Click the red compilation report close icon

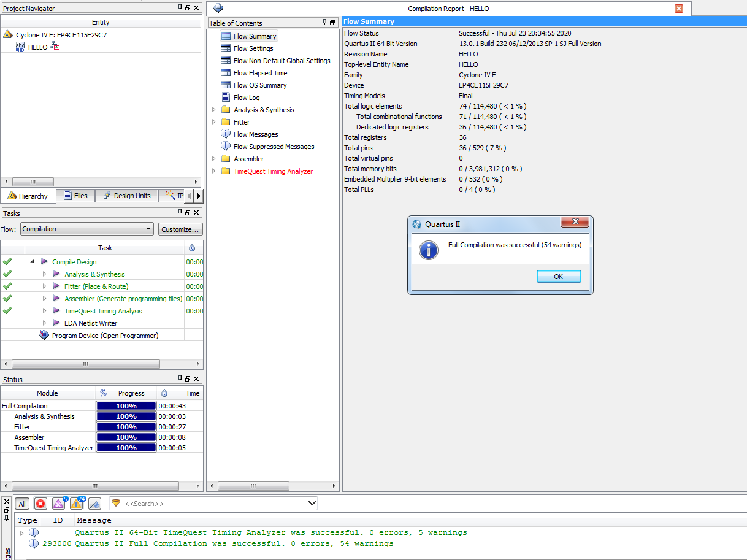(x=679, y=9)
